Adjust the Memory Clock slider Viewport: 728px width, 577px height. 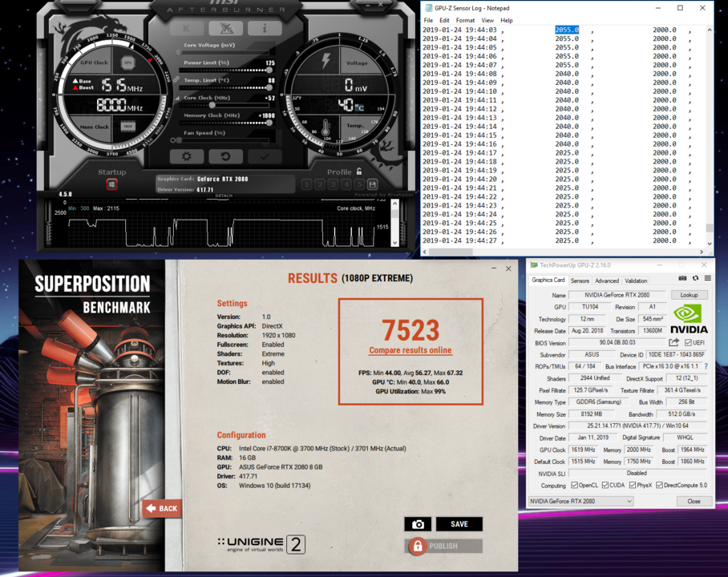coord(225,123)
